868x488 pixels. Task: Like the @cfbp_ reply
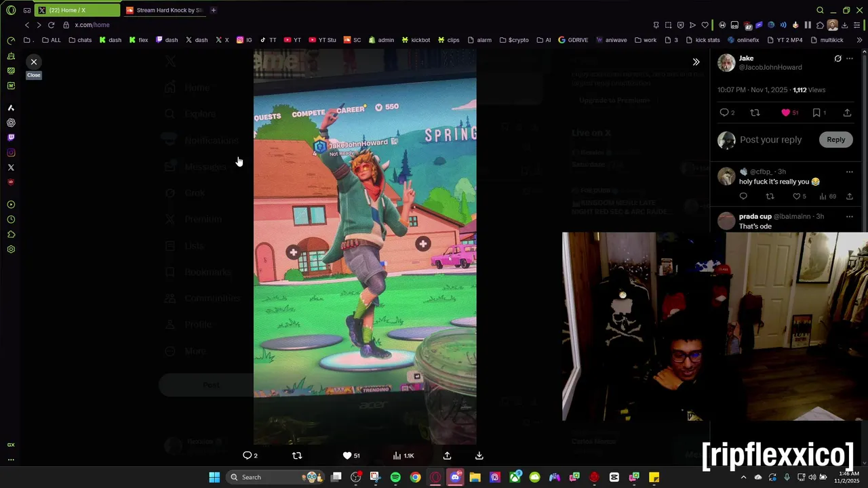(x=797, y=197)
